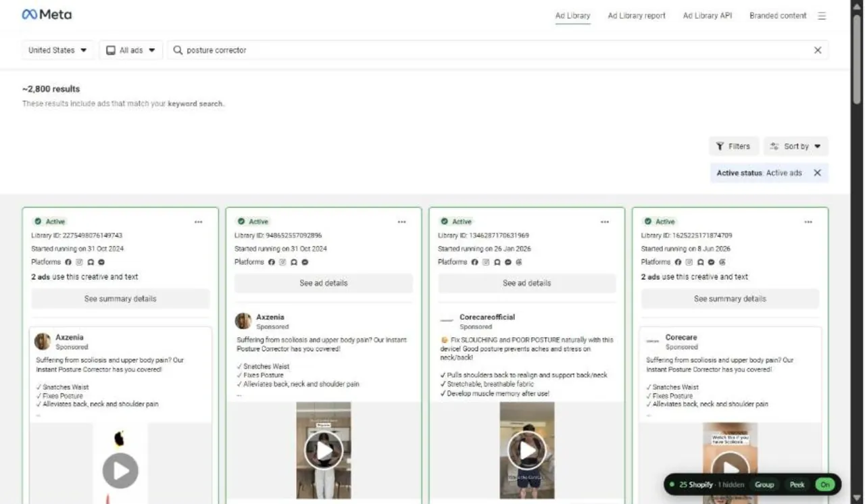Switch to the Ad Library tab
Screen dimensions: 865x504
pos(573,16)
